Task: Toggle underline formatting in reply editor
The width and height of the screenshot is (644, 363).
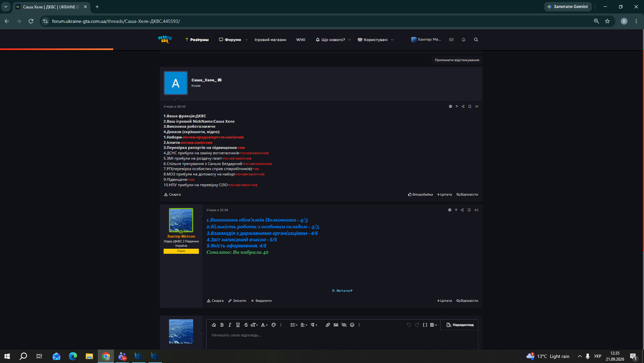Action: [x=238, y=325]
